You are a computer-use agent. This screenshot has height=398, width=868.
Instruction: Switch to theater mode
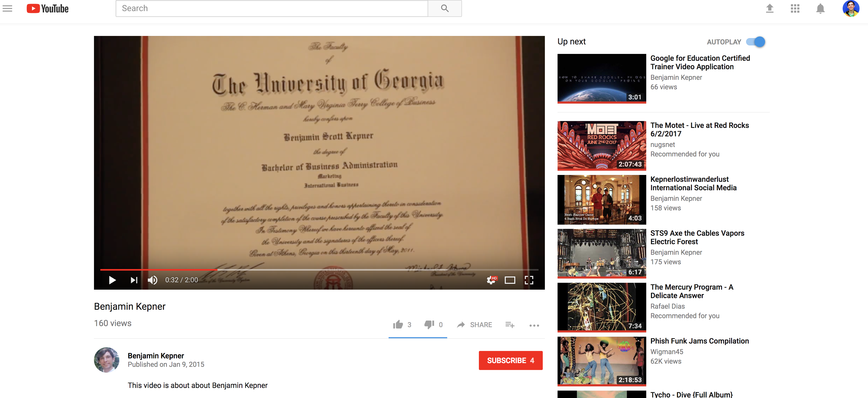[510, 280]
